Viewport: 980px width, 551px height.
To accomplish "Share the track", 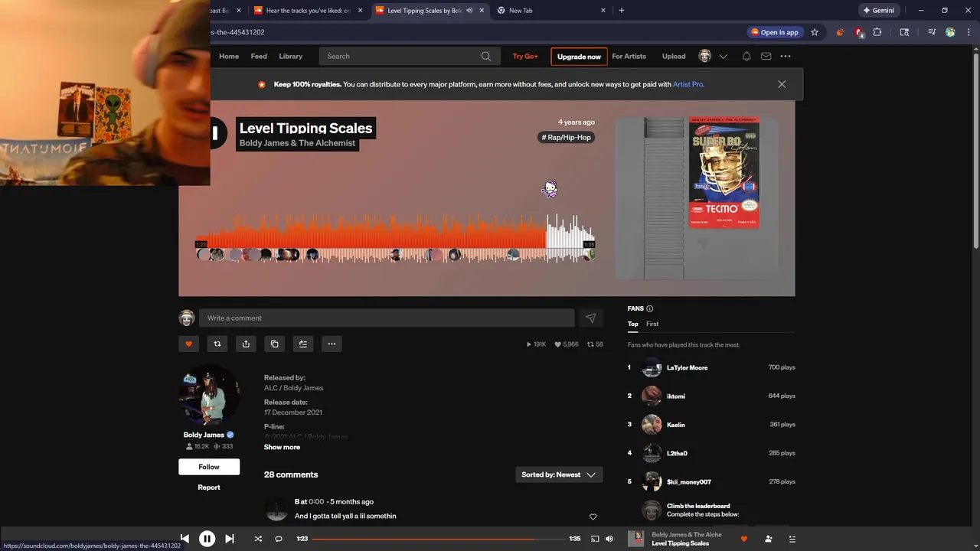I will 246,344.
